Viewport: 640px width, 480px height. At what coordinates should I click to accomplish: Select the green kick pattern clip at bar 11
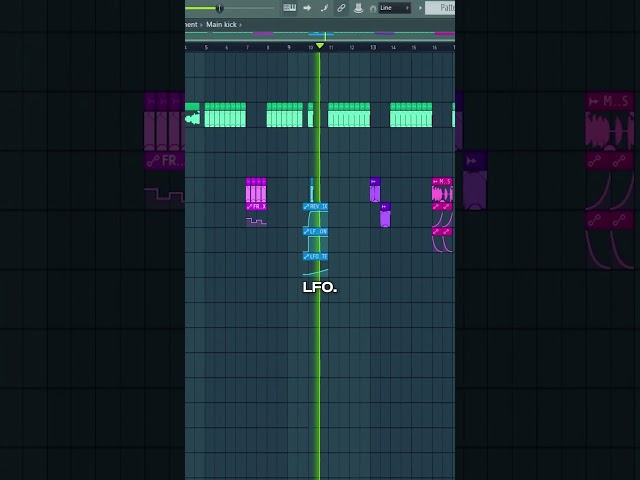pyautogui.click(x=349, y=115)
